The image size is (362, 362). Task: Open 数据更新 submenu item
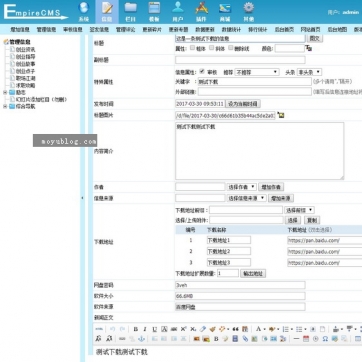(x=205, y=30)
